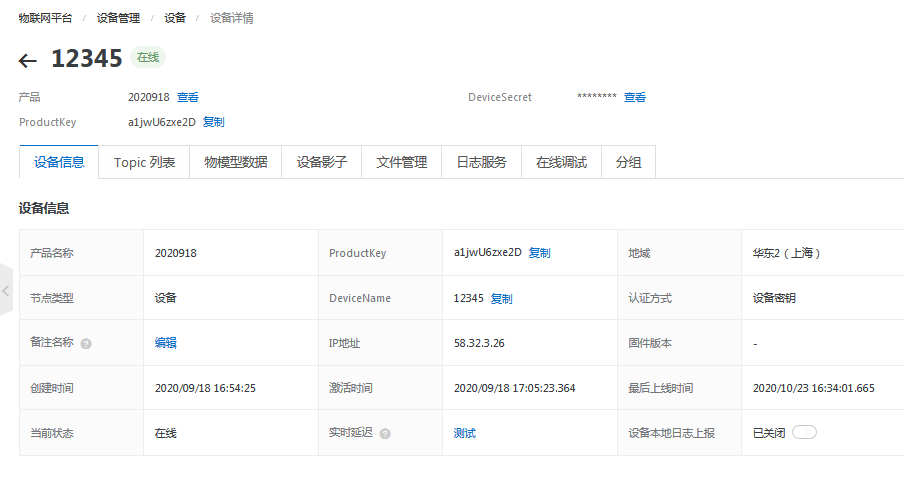Screen dimensions: 904x479
Task: Select the 分组 tab
Action: pos(628,162)
